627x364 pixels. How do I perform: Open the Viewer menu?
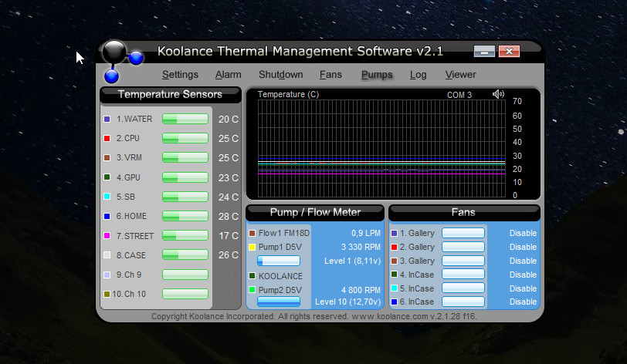point(460,75)
